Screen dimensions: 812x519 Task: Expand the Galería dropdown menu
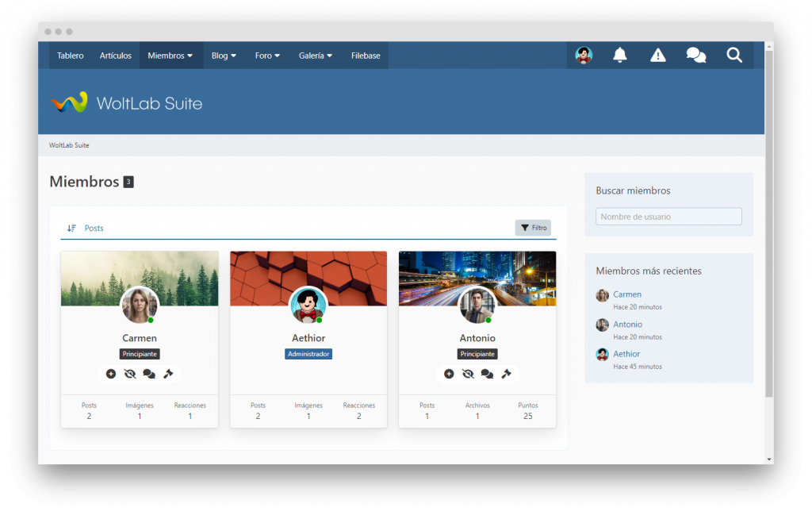(315, 56)
